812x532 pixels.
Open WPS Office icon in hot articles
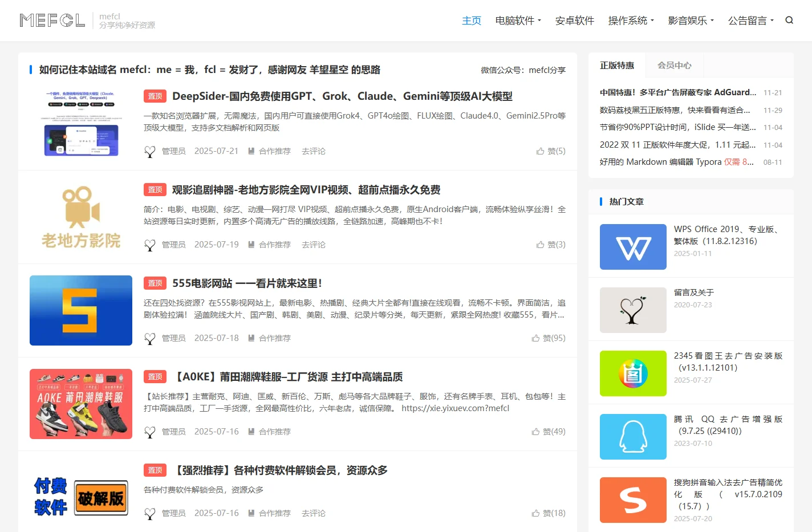tap(633, 247)
